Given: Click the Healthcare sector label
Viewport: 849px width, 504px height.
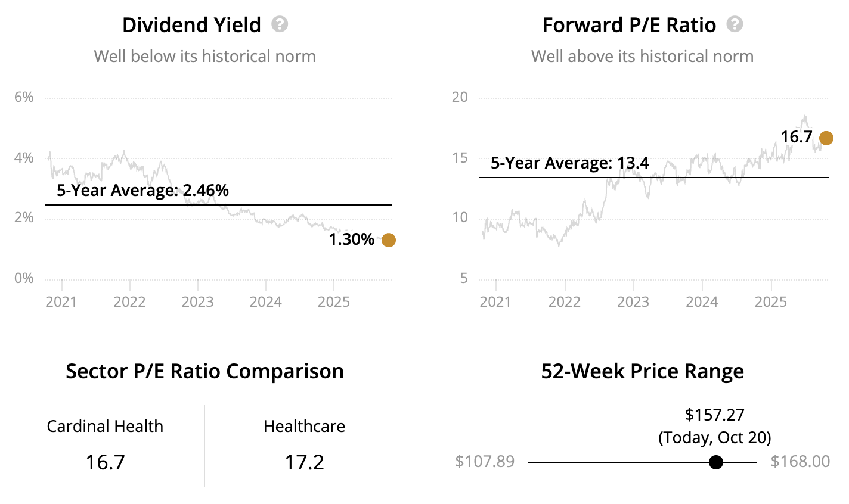Looking at the screenshot, I should pos(304,427).
